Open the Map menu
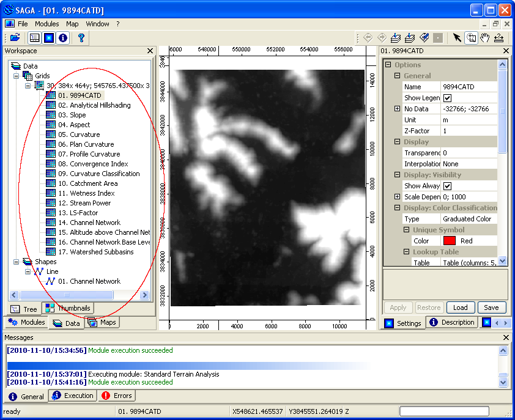This screenshot has width=515, height=420. (x=72, y=24)
